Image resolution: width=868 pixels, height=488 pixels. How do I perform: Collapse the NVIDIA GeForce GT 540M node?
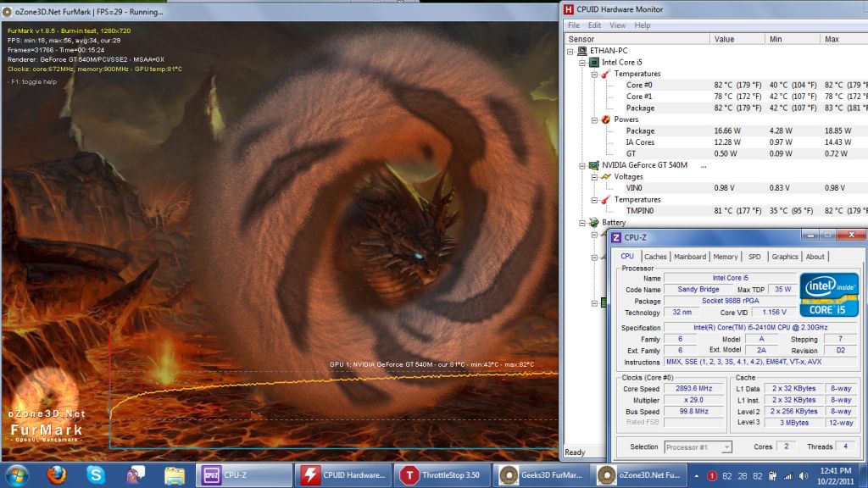click(x=582, y=166)
